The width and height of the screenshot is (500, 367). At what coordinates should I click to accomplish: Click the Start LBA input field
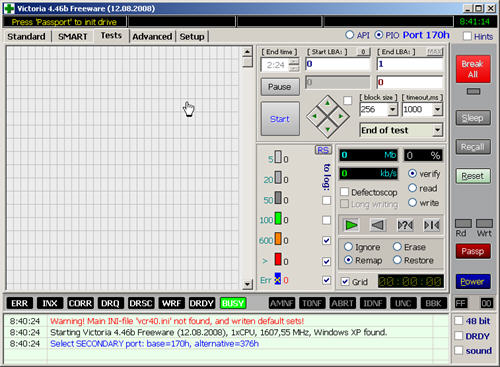point(338,64)
